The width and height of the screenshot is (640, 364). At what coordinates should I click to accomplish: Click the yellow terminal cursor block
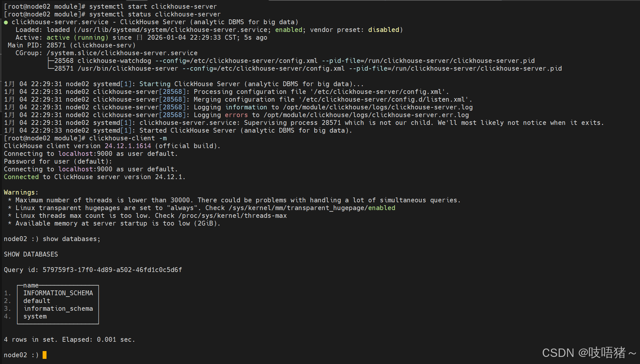45,355
